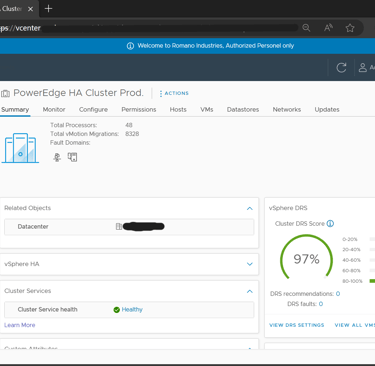Click the Learn More link

pyautogui.click(x=20, y=325)
